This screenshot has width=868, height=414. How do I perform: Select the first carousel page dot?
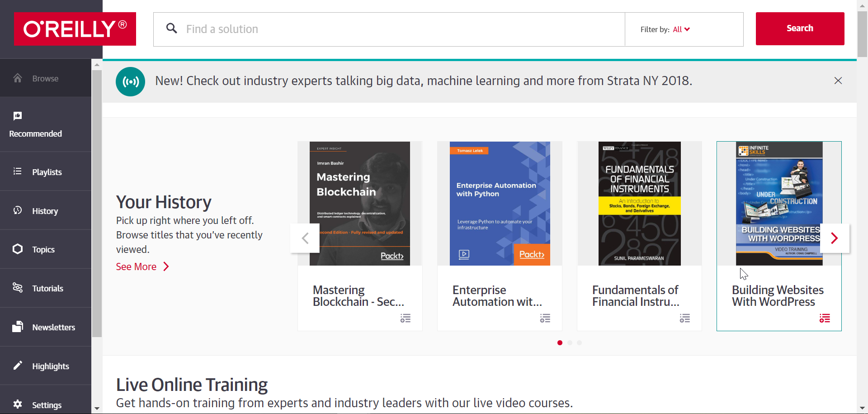pyautogui.click(x=560, y=343)
